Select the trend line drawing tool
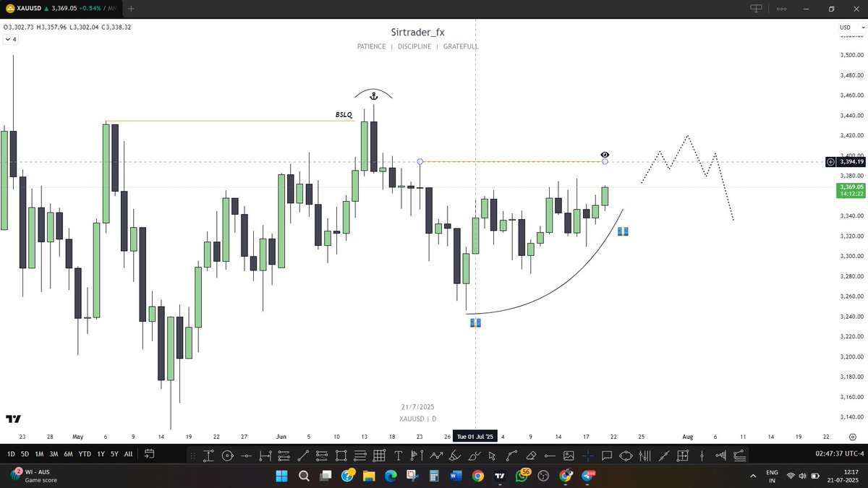The height and width of the screenshot is (488, 868). tap(304, 455)
